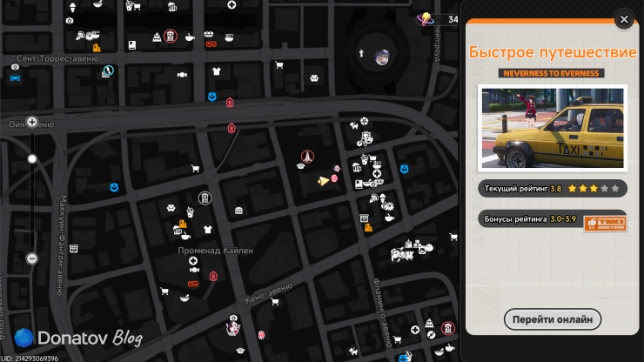Close the fast travel panel
Viewport: 644px width, 362px height.
[624, 19]
